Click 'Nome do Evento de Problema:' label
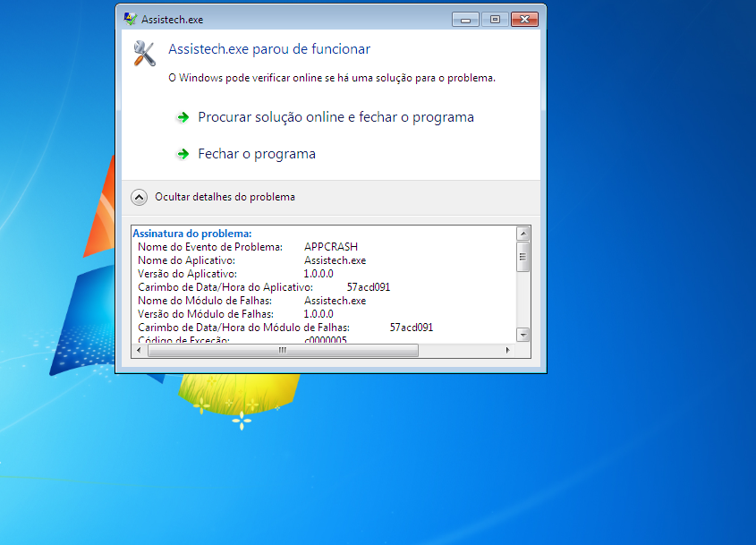Viewport: 756px width, 545px height. tap(210, 247)
